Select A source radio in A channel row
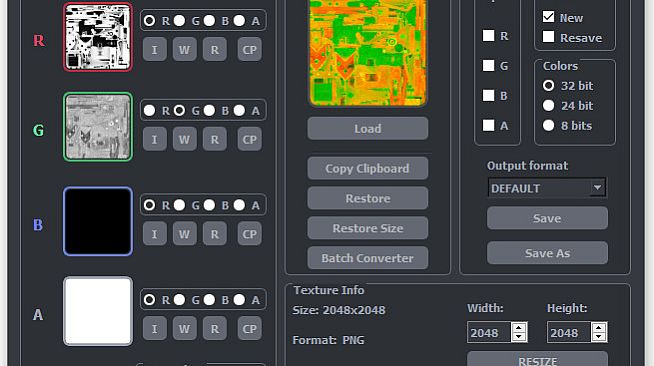 point(239,300)
